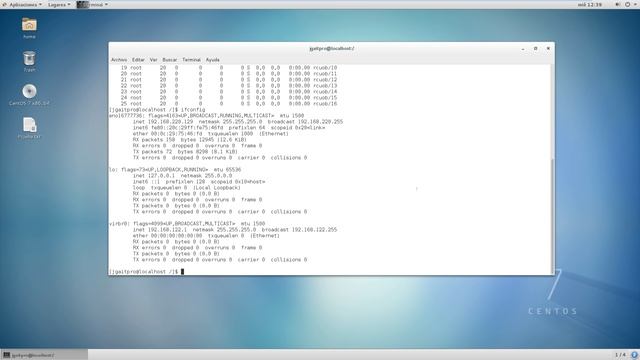Select the terminal window button in bottom taskbar
The image size is (640, 360).
pos(44,355)
